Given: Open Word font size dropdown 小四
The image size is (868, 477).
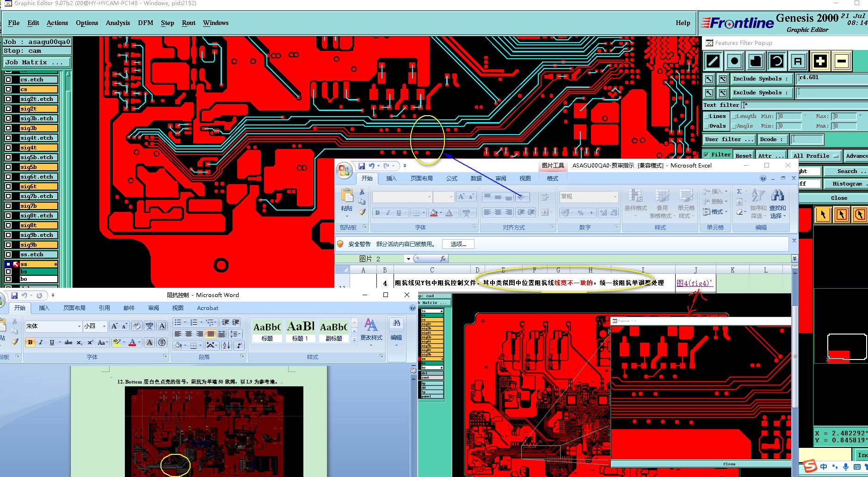Looking at the screenshot, I should tap(104, 326).
